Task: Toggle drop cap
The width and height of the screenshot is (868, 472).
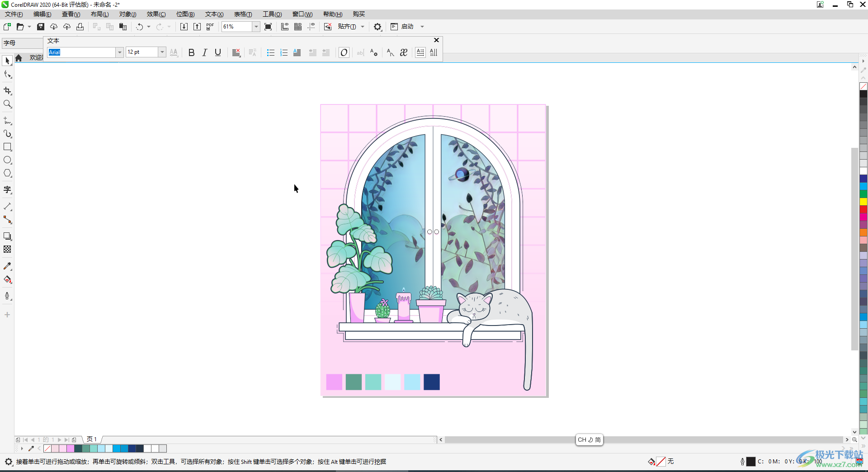Action: (297, 52)
